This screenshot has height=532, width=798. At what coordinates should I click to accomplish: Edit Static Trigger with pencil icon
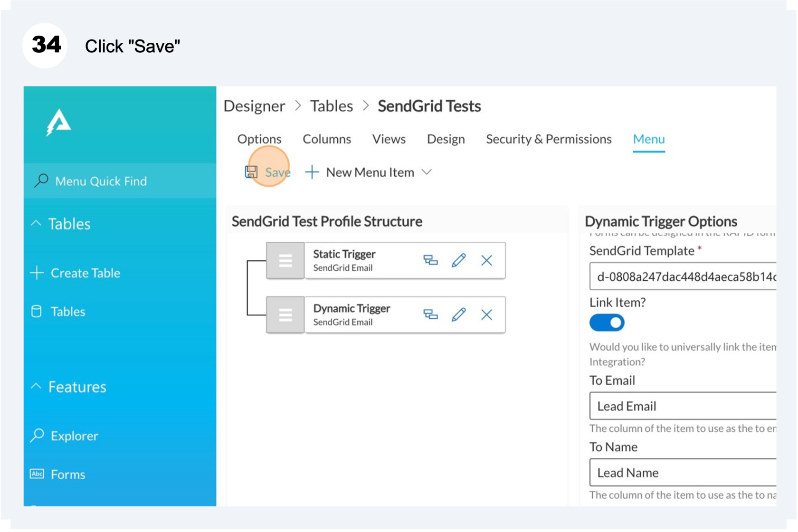(458, 260)
